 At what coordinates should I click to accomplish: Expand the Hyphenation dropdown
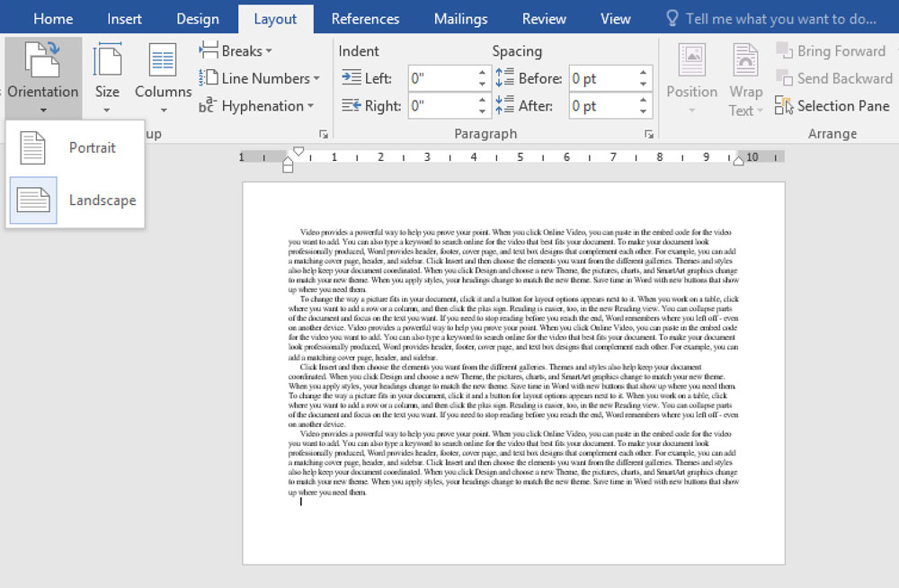(257, 106)
